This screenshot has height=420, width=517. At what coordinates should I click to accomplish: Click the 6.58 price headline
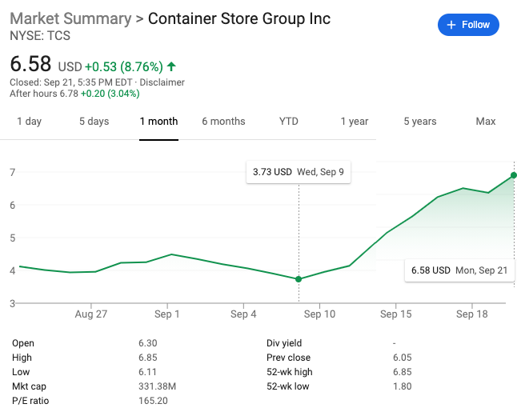(30, 64)
